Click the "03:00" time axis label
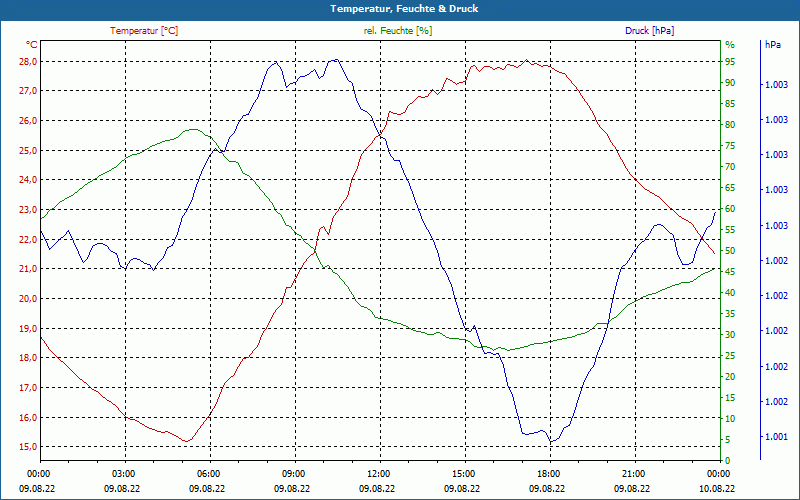Image resolution: width=800 pixels, height=500 pixels. pyautogui.click(x=124, y=473)
